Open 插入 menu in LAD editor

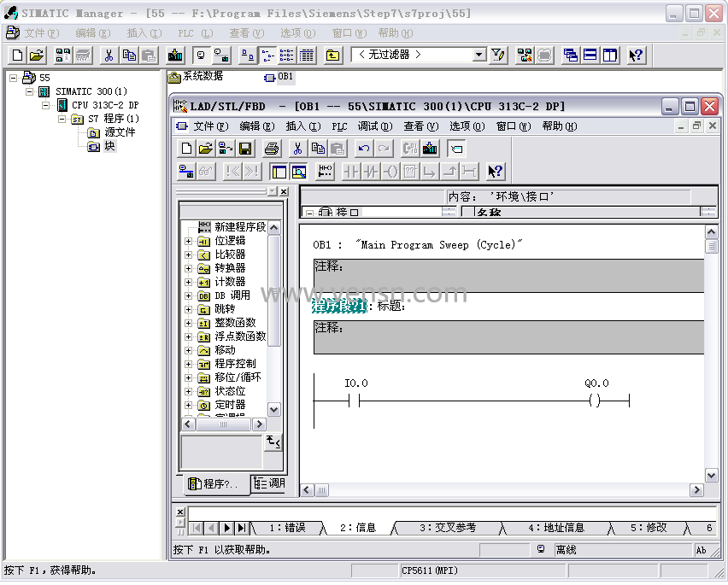tap(303, 126)
